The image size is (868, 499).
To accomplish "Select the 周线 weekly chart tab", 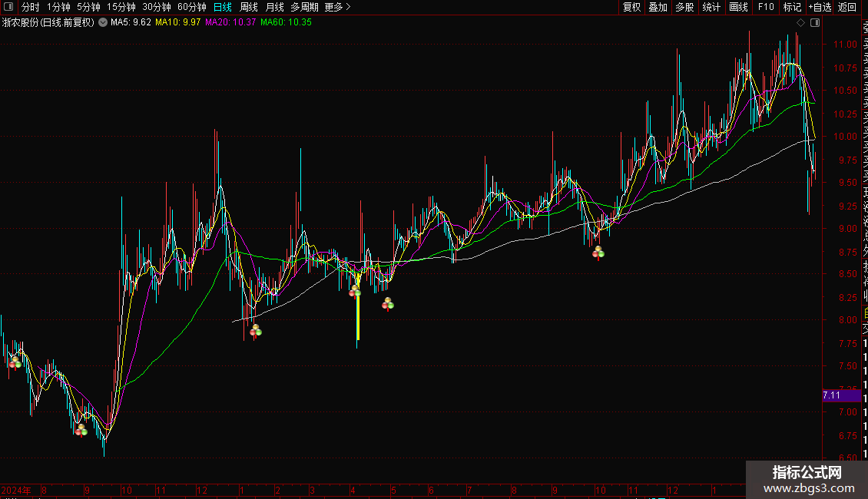I will click(249, 7).
